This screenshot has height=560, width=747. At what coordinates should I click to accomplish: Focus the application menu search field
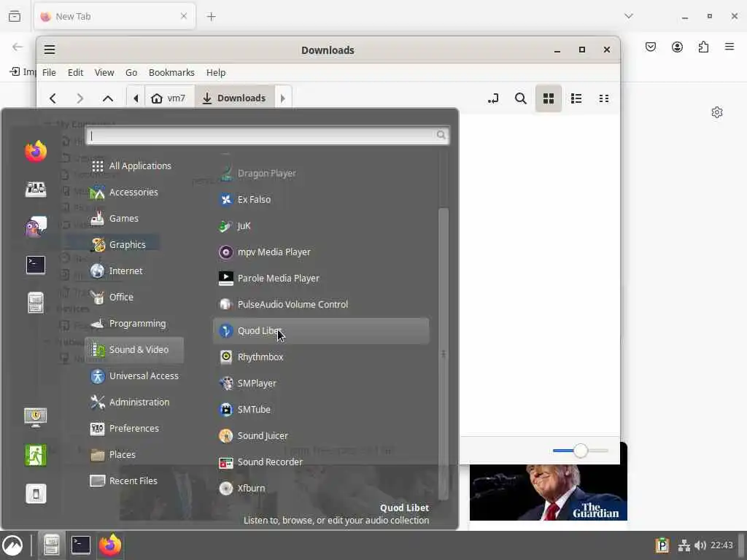click(267, 135)
